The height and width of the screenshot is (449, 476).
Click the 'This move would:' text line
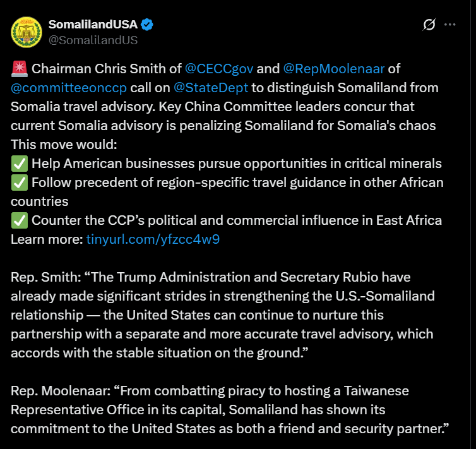(x=64, y=145)
